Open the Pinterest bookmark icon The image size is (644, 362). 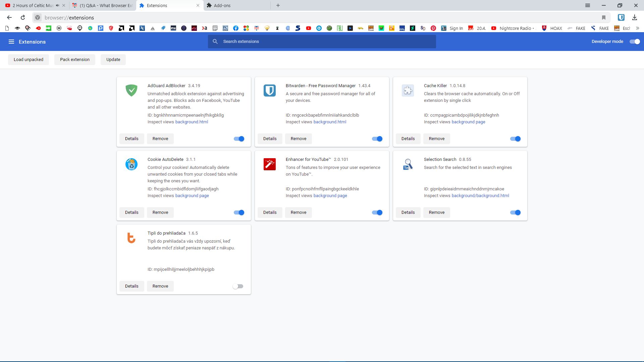click(433, 28)
